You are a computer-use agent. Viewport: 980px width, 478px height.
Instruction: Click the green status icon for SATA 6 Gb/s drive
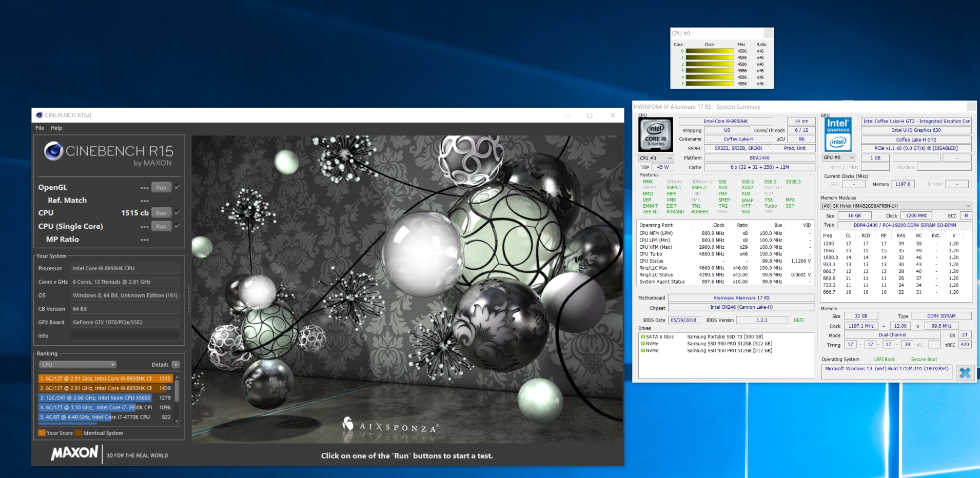point(642,337)
